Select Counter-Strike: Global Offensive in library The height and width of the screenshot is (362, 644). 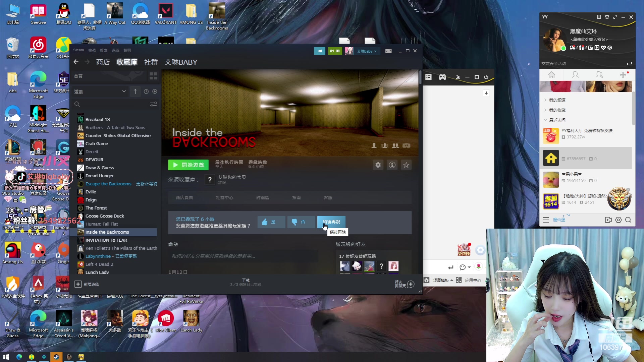click(x=118, y=136)
